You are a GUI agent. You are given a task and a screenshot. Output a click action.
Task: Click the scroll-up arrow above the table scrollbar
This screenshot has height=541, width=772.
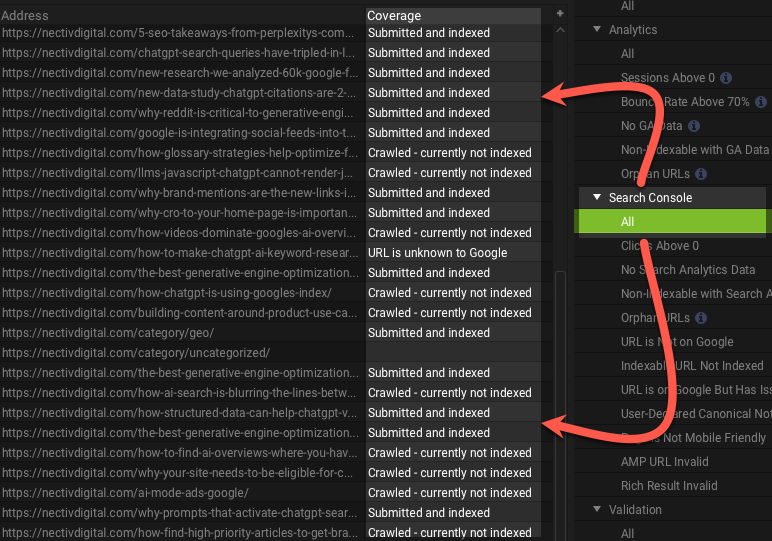click(x=560, y=31)
